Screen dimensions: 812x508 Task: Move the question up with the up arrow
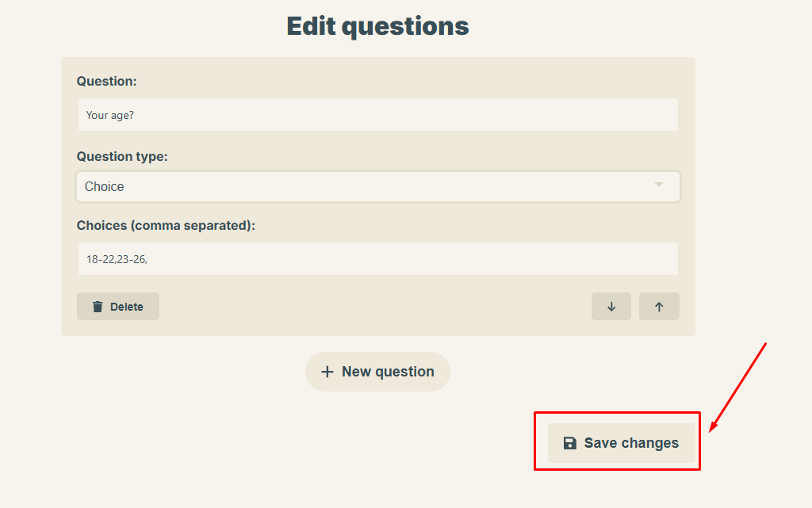tap(659, 306)
